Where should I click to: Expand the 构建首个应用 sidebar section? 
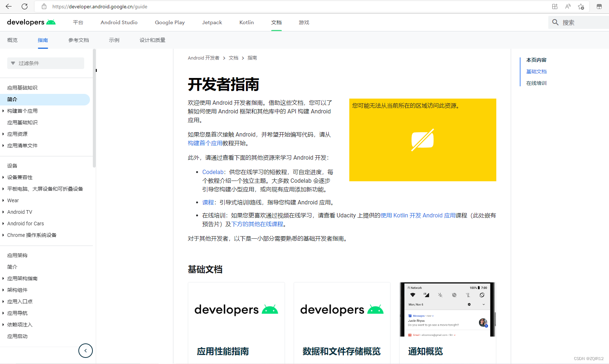click(x=4, y=111)
